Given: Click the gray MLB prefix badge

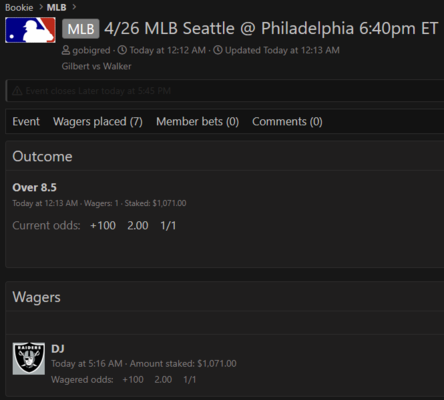Looking at the screenshot, I should point(81,29).
